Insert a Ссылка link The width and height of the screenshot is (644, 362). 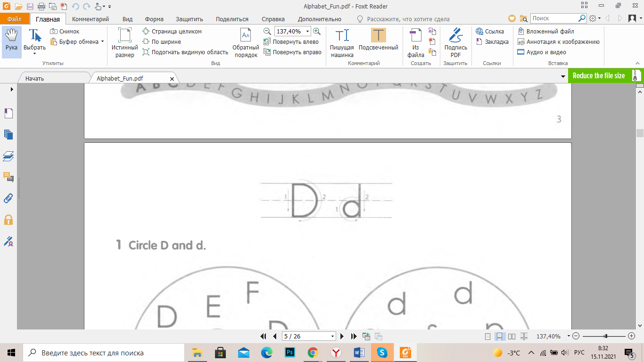pyautogui.click(x=490, y=31)
